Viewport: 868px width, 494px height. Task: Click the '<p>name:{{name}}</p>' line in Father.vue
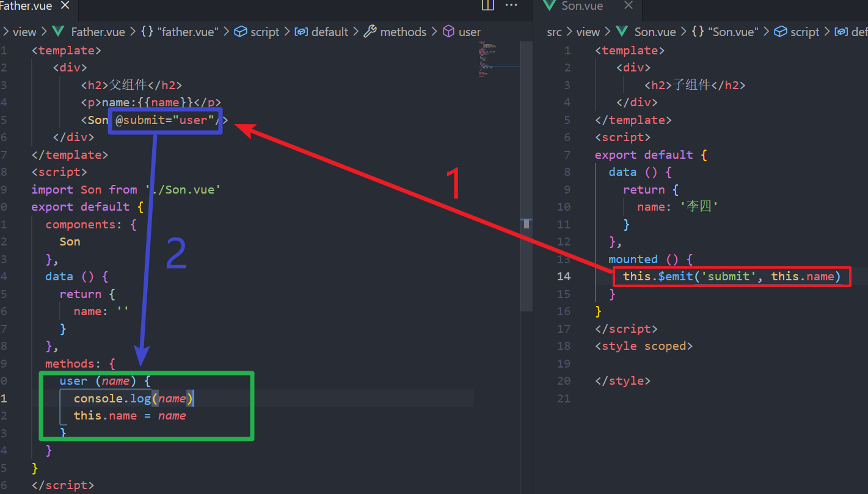click(151, 103)
